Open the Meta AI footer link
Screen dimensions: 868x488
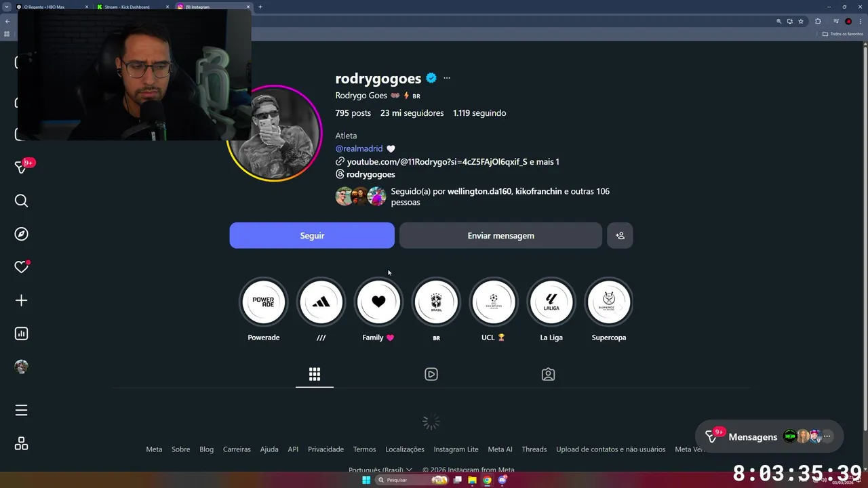500,449
